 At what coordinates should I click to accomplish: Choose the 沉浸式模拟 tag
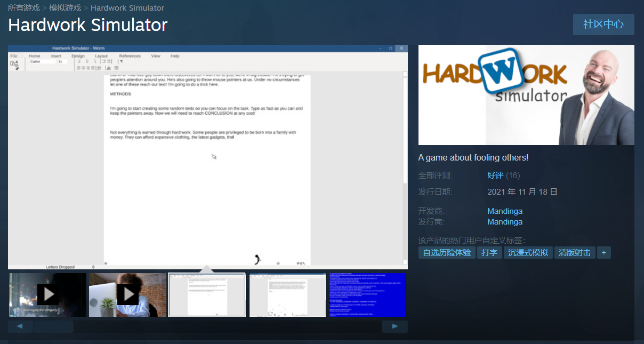click(x=528, y=253)
